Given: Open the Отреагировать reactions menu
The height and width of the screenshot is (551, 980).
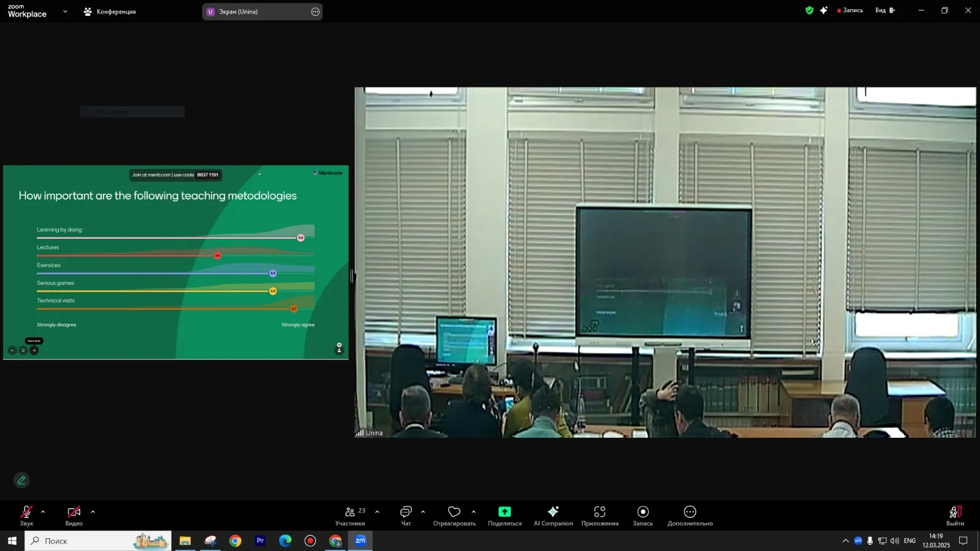Looking at the screenshot, I should pos(454,515).
